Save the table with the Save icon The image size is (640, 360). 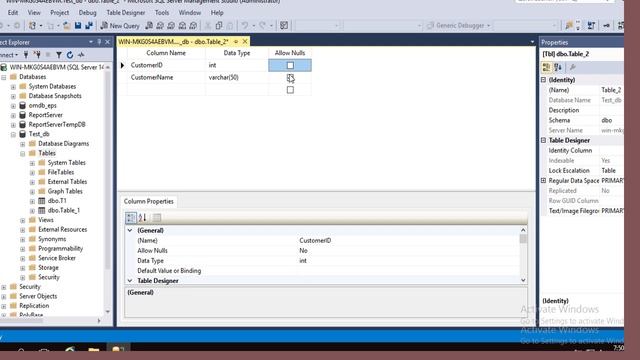pyautogui.click(x=78, y=26)
